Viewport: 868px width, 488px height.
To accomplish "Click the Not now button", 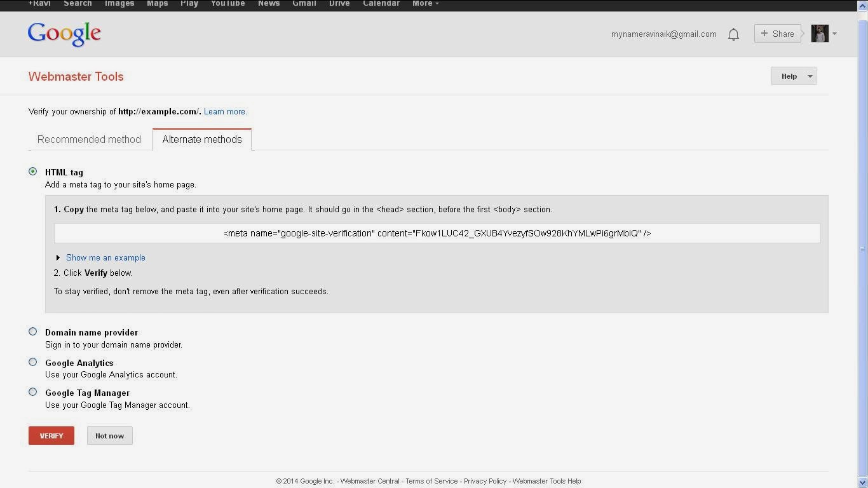I will (110, 436).
